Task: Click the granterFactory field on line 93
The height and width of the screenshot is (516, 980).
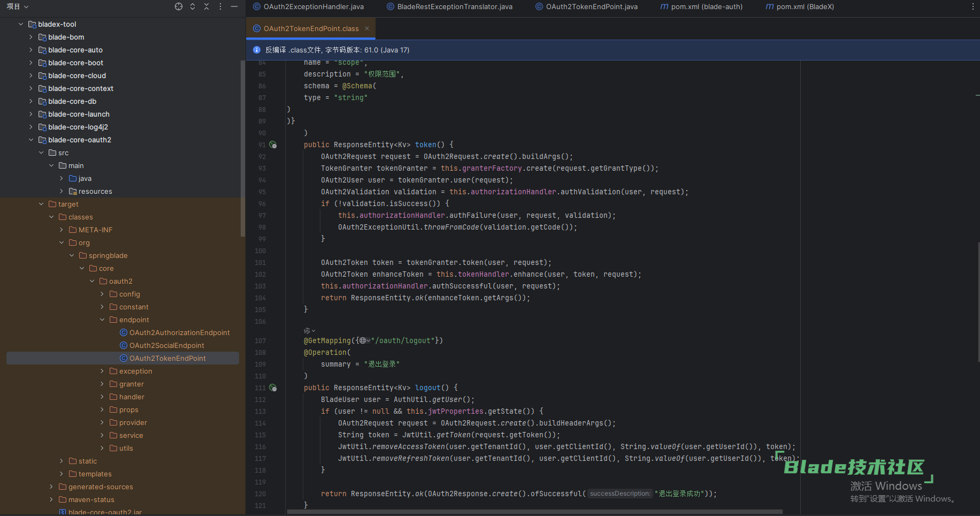Action: [x=492, y=169]
